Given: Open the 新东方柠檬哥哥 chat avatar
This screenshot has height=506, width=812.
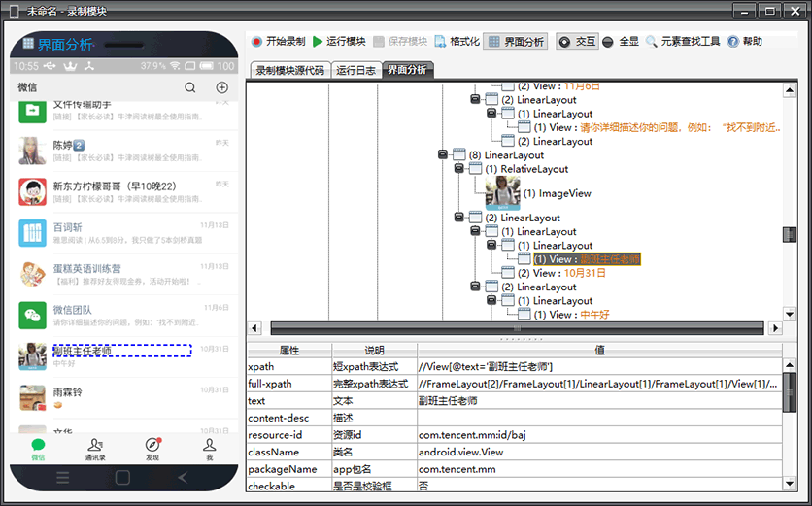Looking at the screenshot, I should coord(32,191).
